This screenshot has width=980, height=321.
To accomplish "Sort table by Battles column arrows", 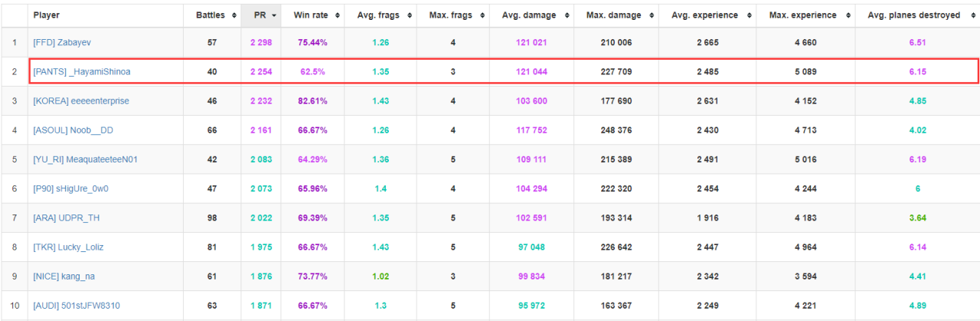I will click(x=233, y=15).
